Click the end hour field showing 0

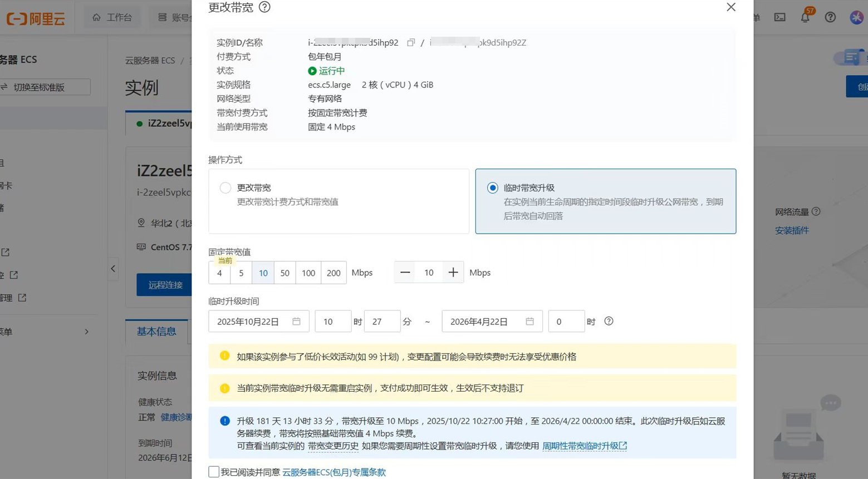pos(566,322)
